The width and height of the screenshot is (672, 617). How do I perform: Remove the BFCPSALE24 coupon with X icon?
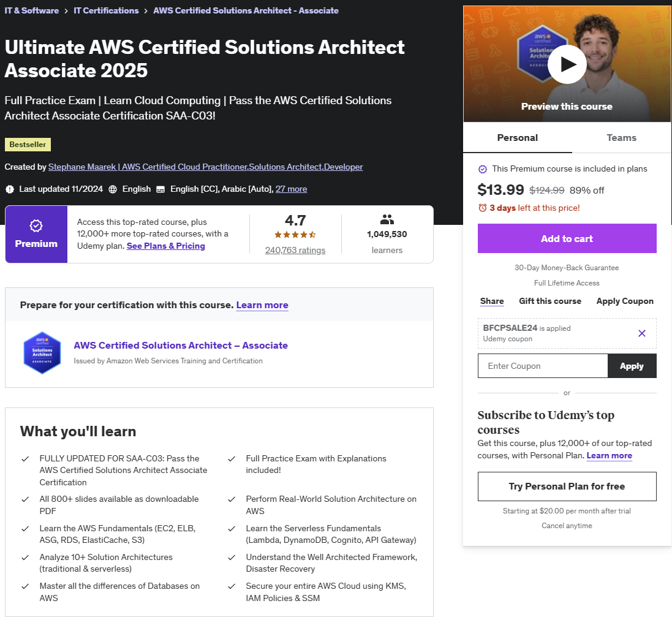pyautogui.click(x=641, y=333)
